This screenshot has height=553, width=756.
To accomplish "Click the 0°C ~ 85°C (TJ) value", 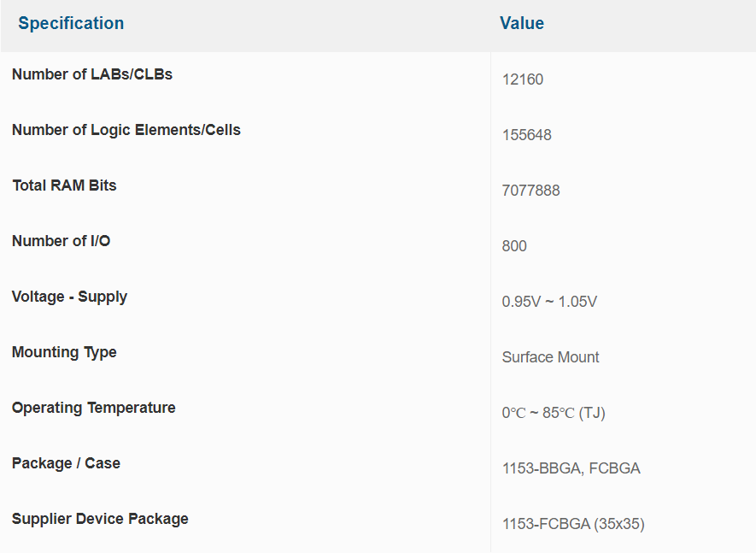I will pos(554,413).
